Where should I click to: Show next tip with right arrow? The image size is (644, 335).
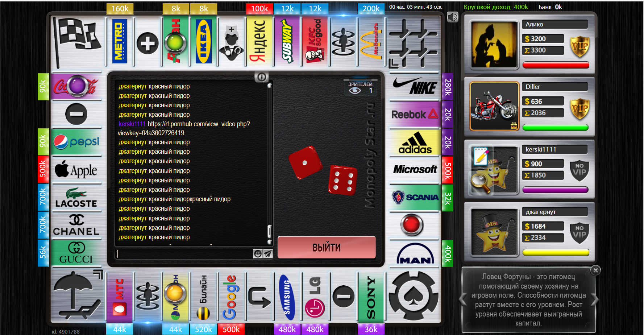click(x=595, y=299)
